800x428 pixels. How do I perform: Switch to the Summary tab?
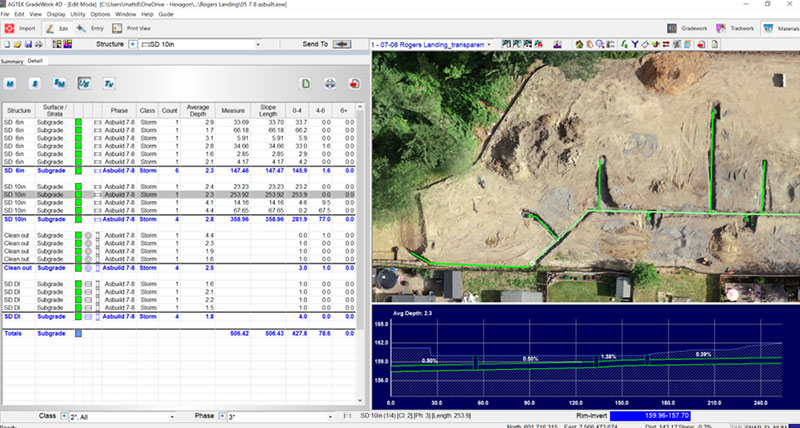point(11,61)
